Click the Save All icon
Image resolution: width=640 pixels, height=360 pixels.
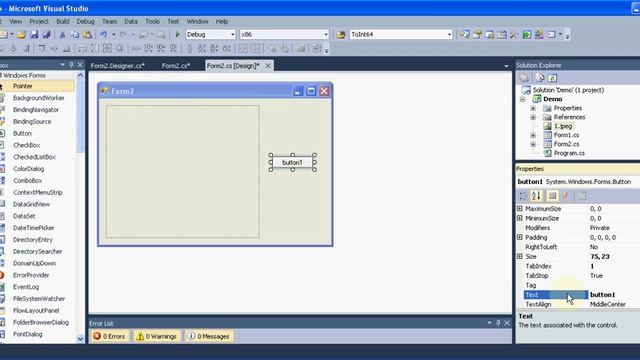47,35
